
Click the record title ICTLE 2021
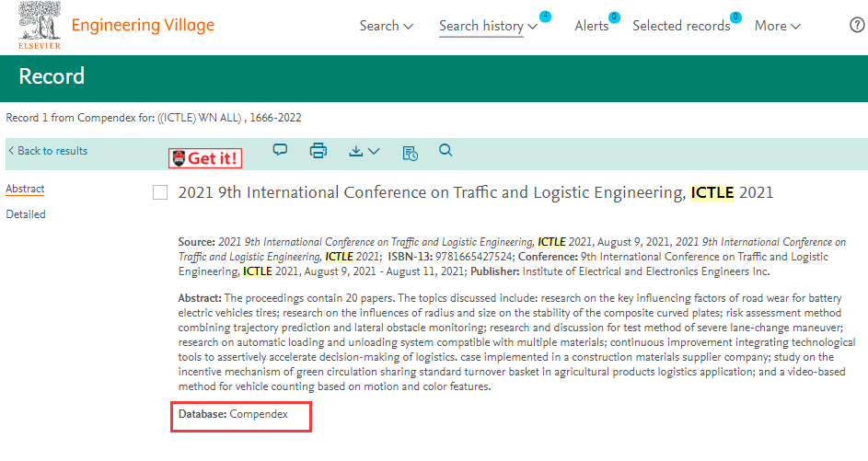(476, 192)
